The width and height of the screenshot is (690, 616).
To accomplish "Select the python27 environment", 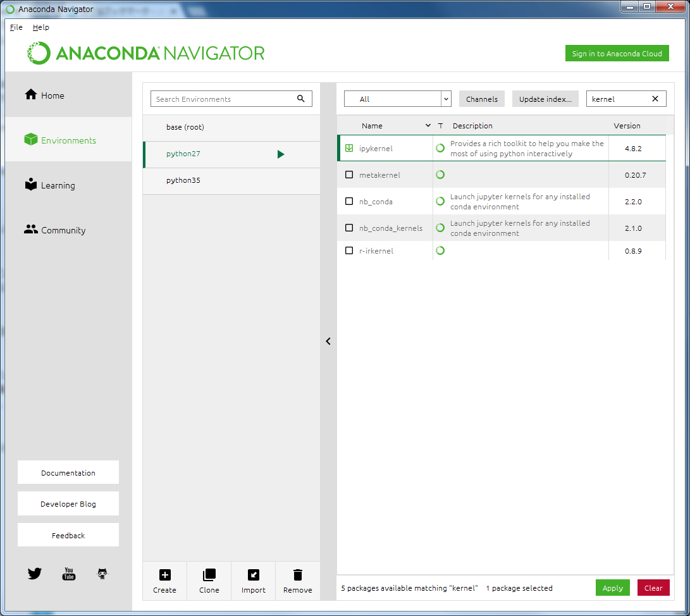I will [x=231, y=154].
